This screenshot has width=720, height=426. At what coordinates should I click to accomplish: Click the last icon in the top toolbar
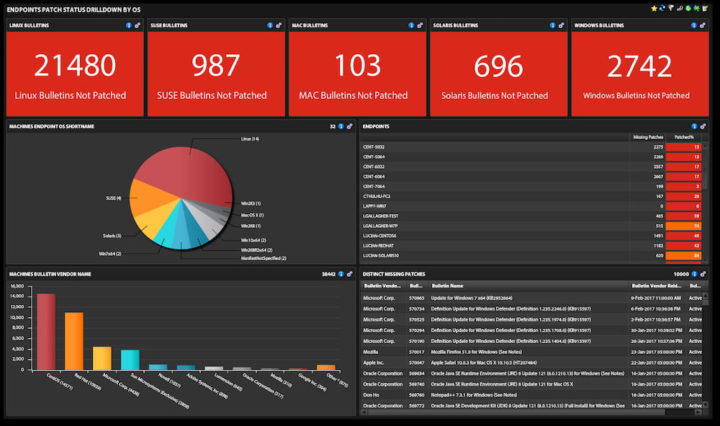(705, 8)
